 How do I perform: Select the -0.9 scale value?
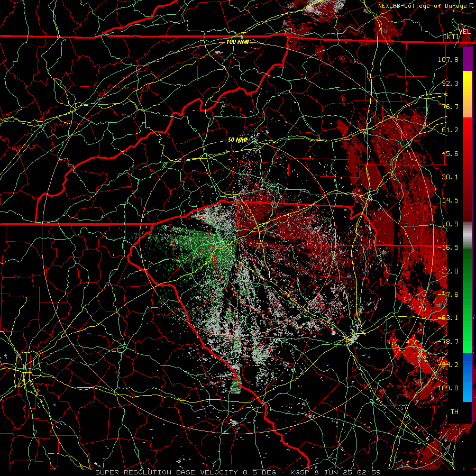pyautogui.click(x=450, y=224)
